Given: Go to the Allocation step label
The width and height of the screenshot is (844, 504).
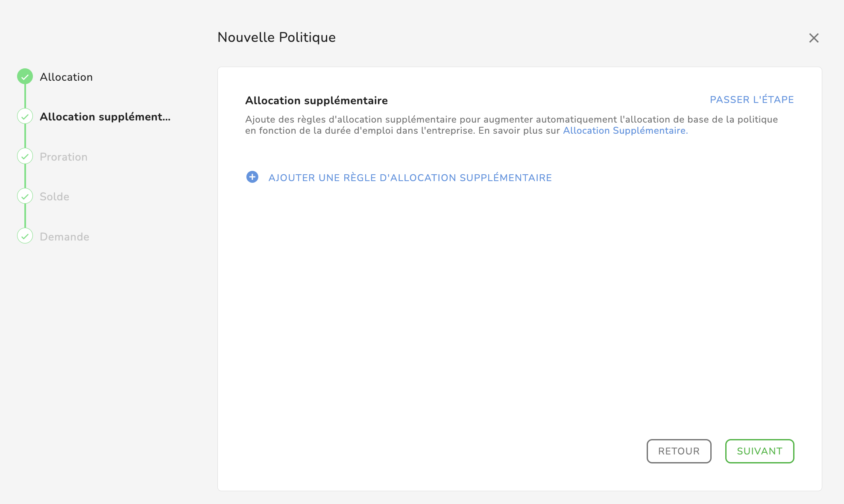Looking at the screenshot, I should (x=66, y=77).
